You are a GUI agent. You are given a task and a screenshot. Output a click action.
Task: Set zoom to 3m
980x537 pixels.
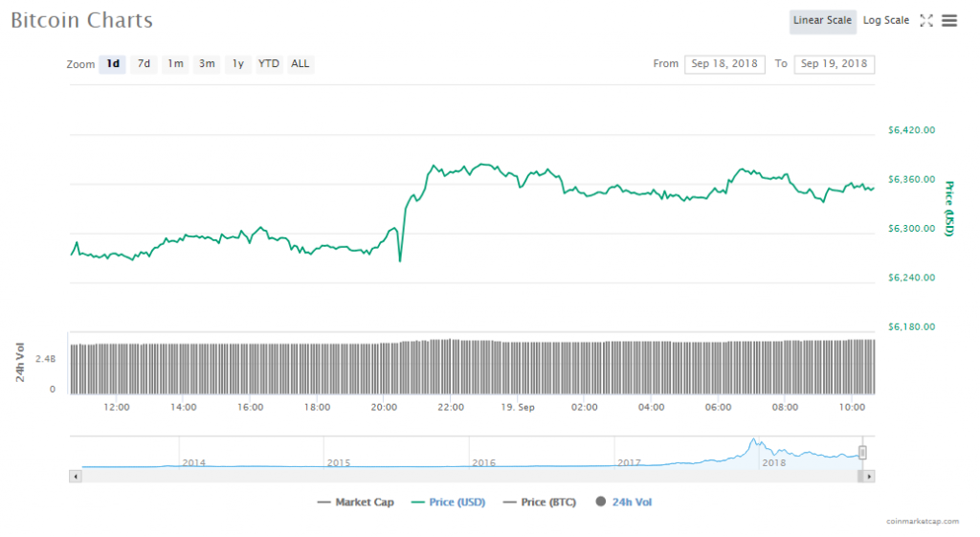(207, 64)
